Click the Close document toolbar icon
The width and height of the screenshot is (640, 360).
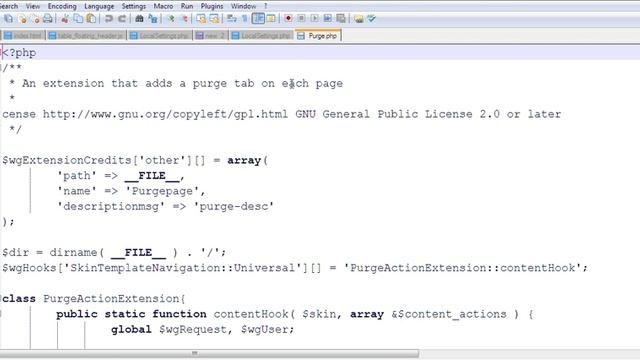22,19
